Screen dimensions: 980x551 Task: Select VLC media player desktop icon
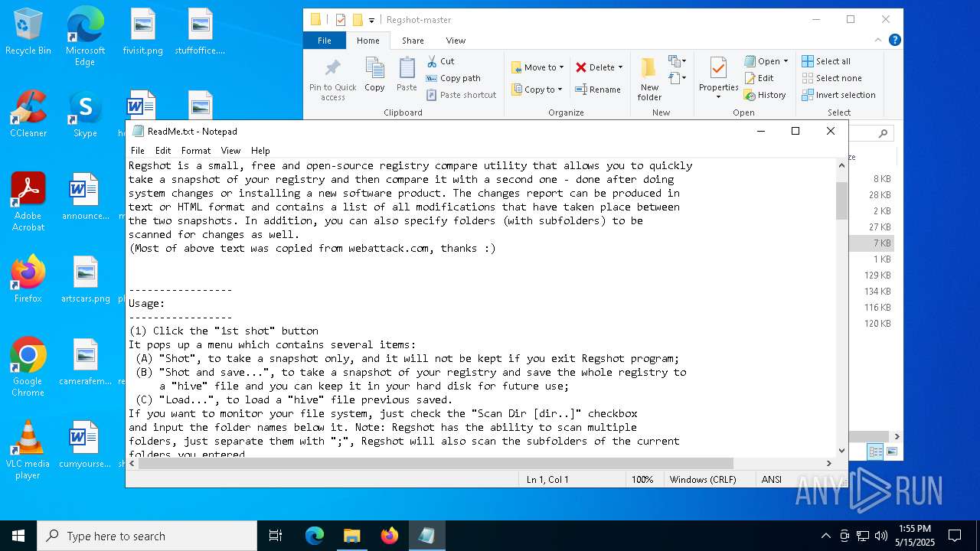point(28,449)
